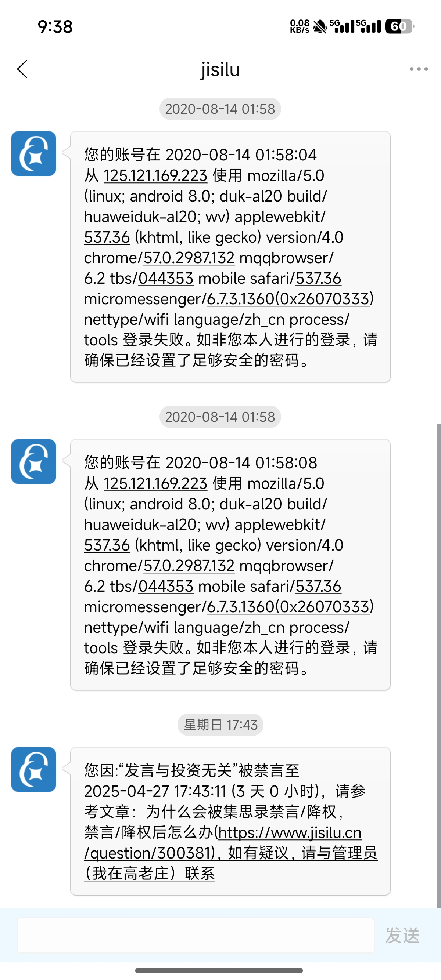This screenshot has height=980, width=441.
Task: Tap the back arrow icon
Action: click(22, 69)
